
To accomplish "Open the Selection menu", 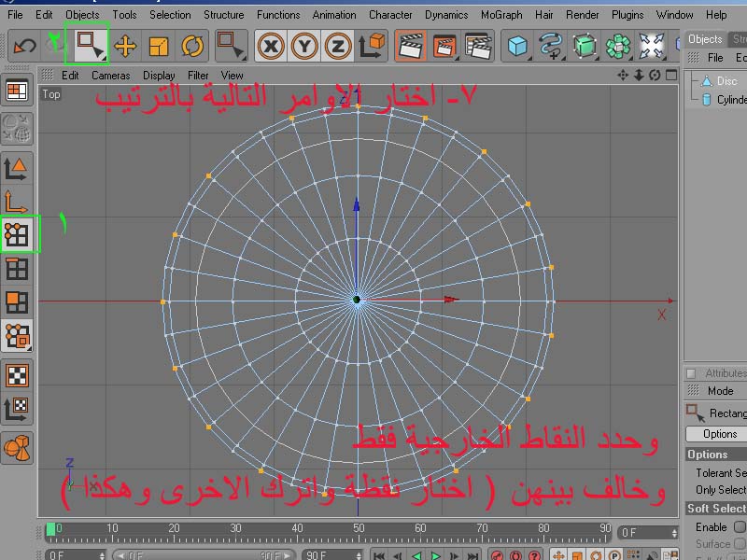I will 170,15.
